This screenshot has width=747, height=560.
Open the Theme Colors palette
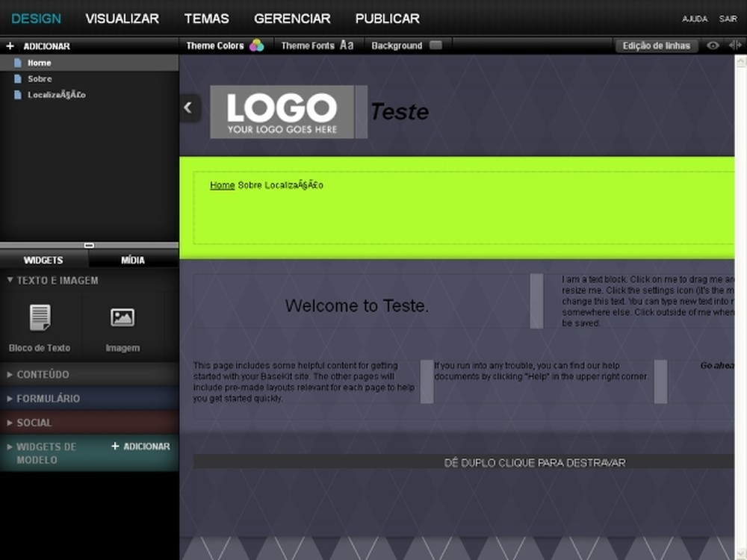point(226,46)
